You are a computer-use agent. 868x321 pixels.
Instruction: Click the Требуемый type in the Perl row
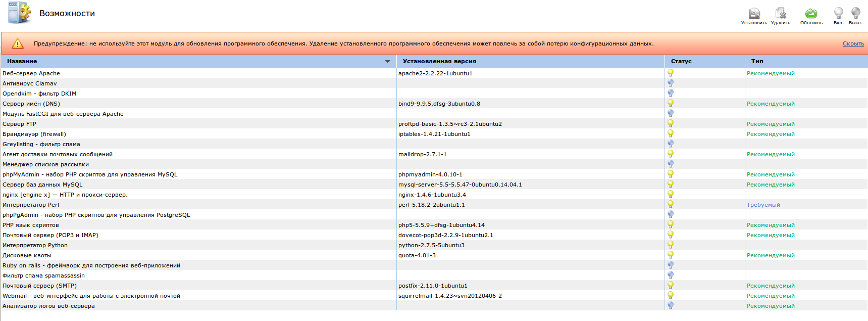763,205
